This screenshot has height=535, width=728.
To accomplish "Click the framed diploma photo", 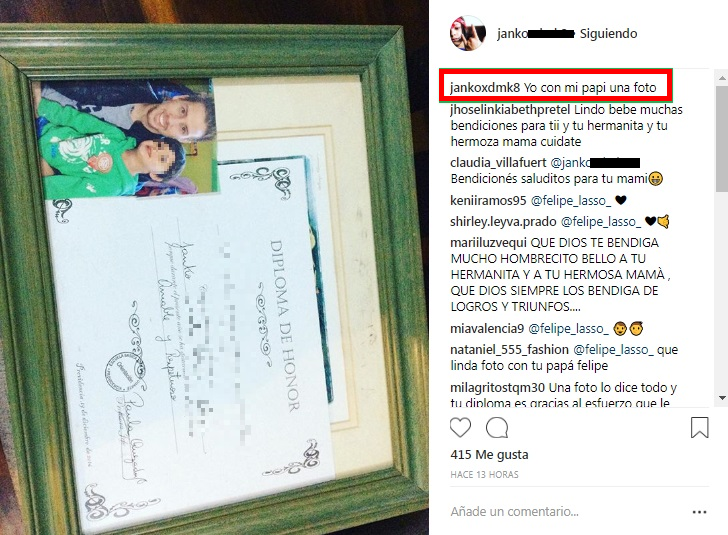I will coord(214,268).
